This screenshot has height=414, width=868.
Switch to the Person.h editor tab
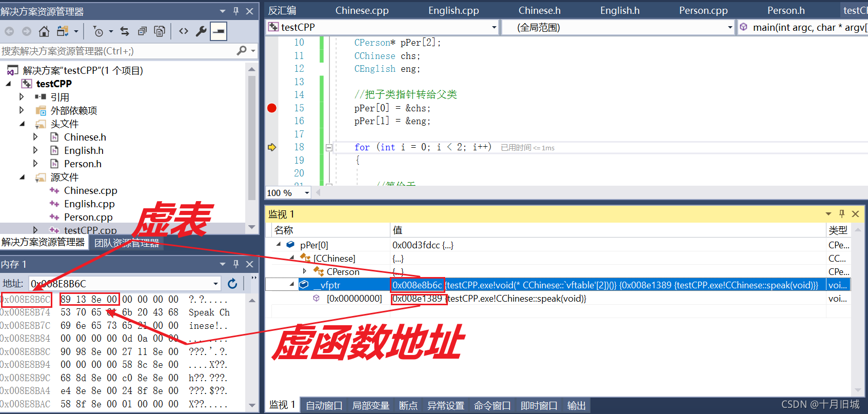[x=786, y=10]
